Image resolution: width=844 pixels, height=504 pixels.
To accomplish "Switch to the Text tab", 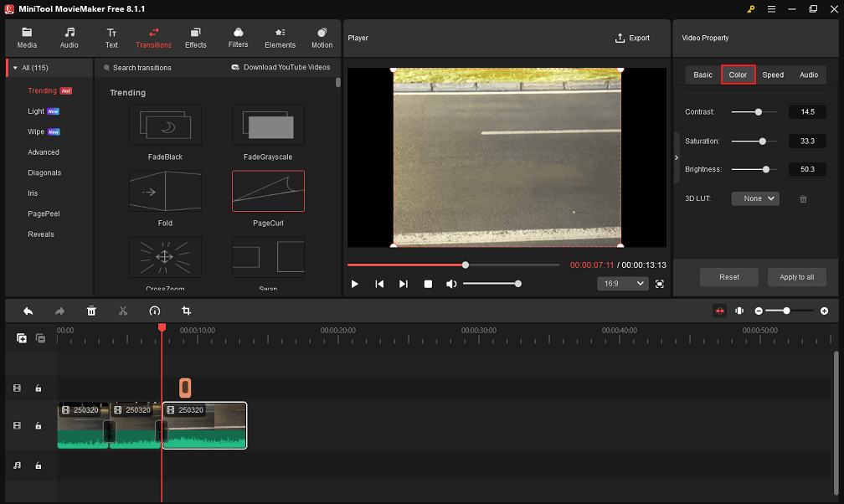I will (x=111, y=39).
